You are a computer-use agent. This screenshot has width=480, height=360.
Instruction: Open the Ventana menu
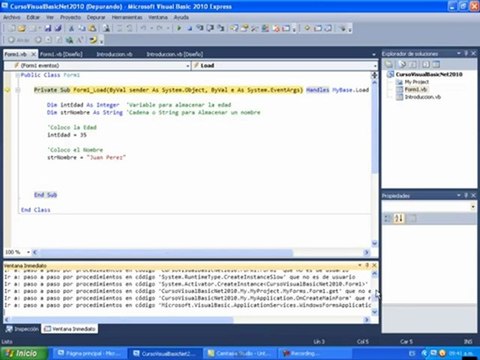158,17
